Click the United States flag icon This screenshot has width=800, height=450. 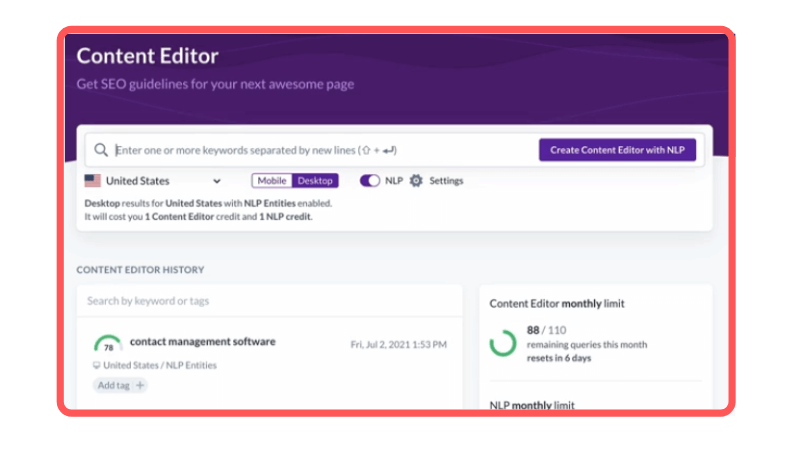click(92, 181)
